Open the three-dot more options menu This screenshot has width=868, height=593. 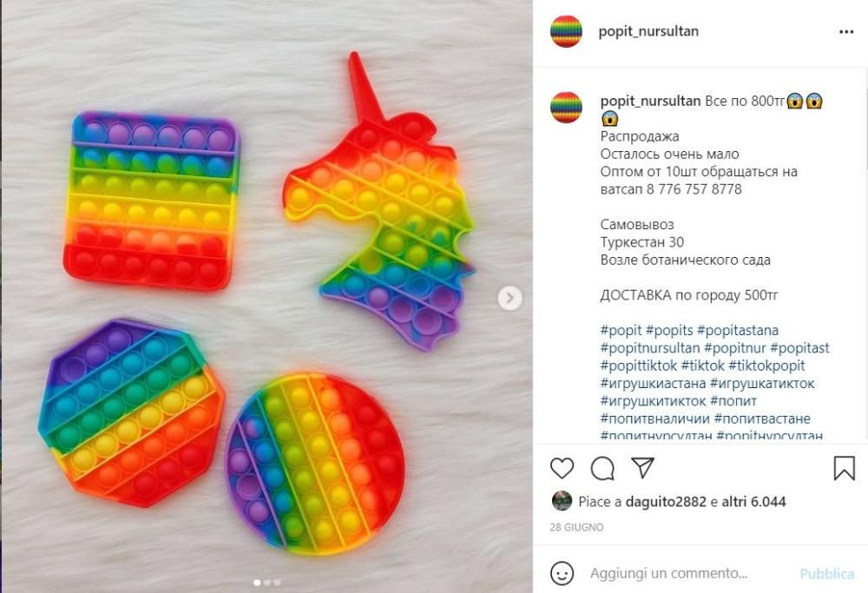tap(846, 32)
